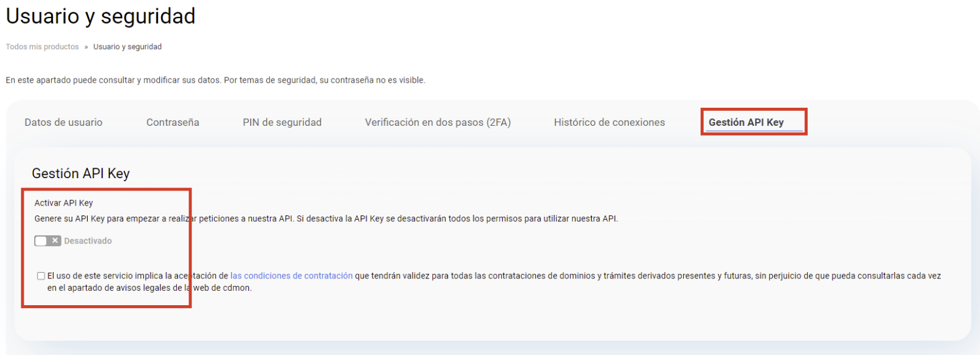The image size is (980, 355).
Task: Open las condiciones de contratación link
Action: (x=291, y=276)
